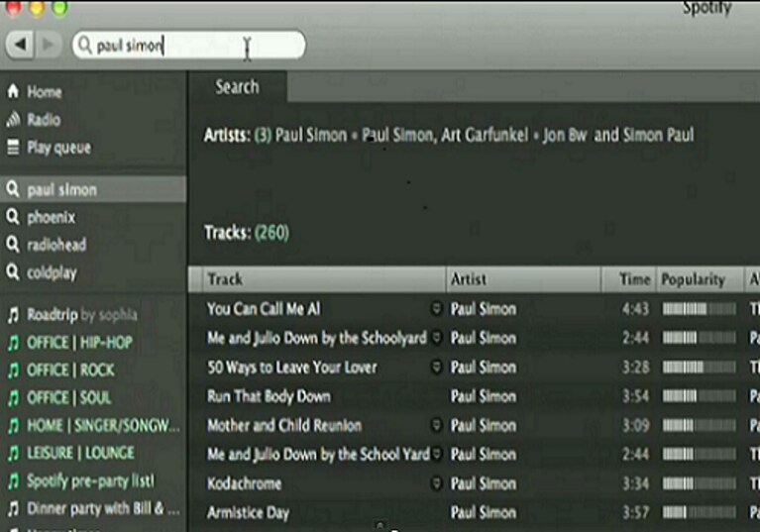Click note icon beside HOME | SINGER/SONGW...

click(13, 426)
